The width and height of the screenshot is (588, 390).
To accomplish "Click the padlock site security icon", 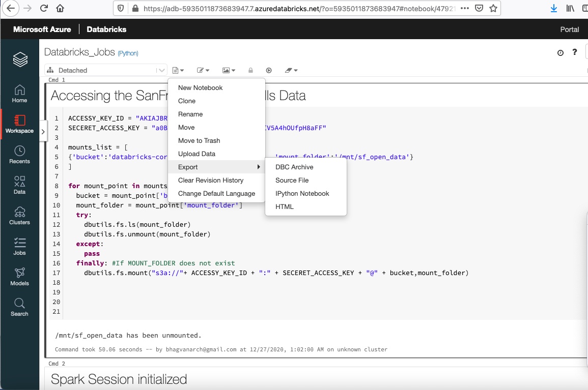I will tap(135, 8).
